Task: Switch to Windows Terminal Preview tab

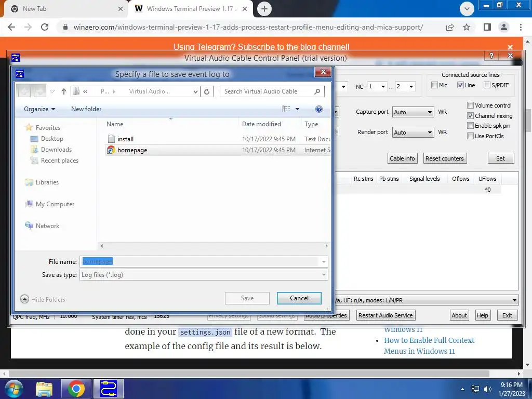Action: click(191, 9)
